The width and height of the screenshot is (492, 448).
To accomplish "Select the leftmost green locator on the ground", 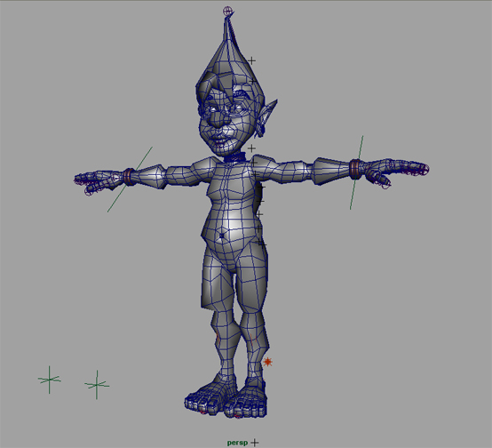I will (49, 380).
